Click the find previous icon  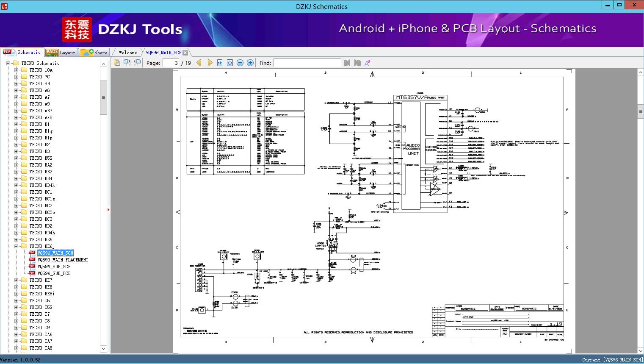click(347, 63)
